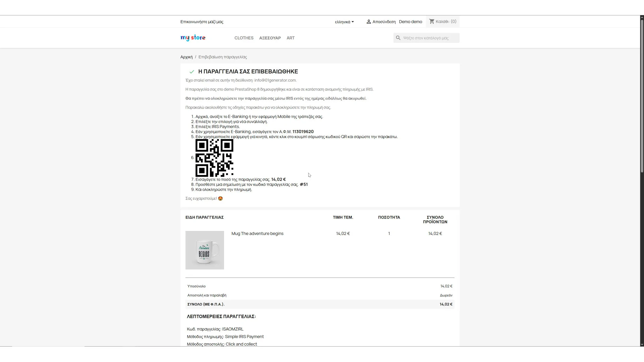Open the CLOTHES menu
This screenshot has width=644, height=362.
pyautogui.click(x=244, y=38)
